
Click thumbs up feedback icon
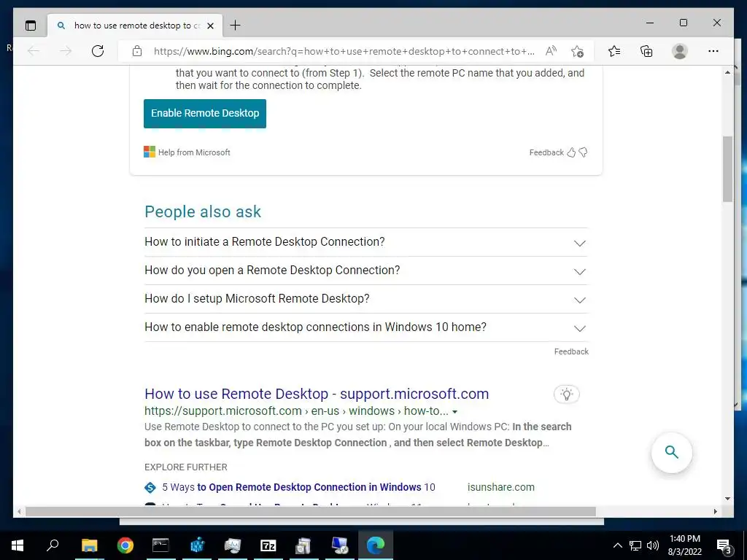pyautogui.click(x=571, y=152)
